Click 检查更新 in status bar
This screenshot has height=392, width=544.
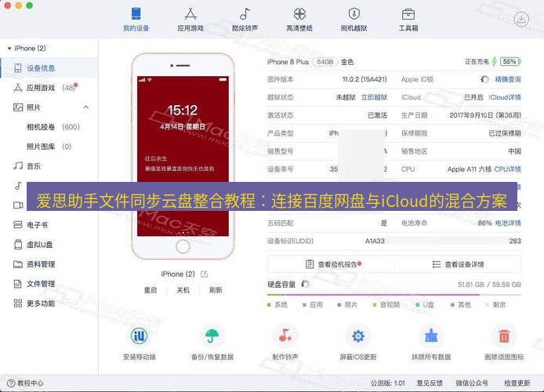point(517,383)
